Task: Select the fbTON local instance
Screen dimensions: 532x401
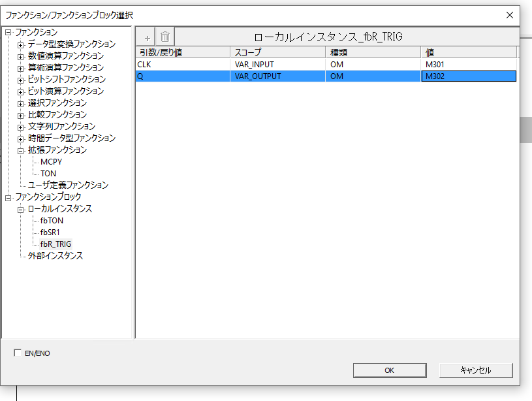Action: (x=52, y=221)
